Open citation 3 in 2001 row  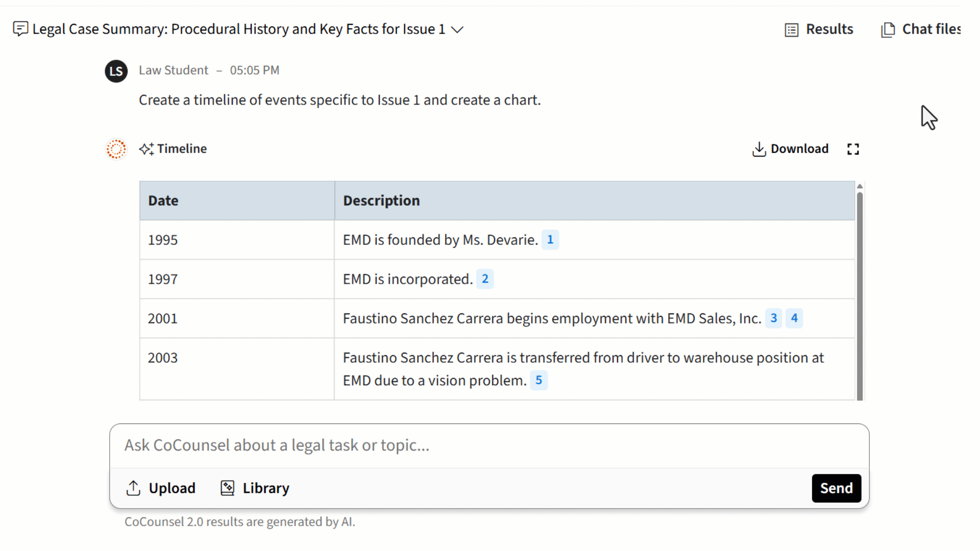[773, 318]
